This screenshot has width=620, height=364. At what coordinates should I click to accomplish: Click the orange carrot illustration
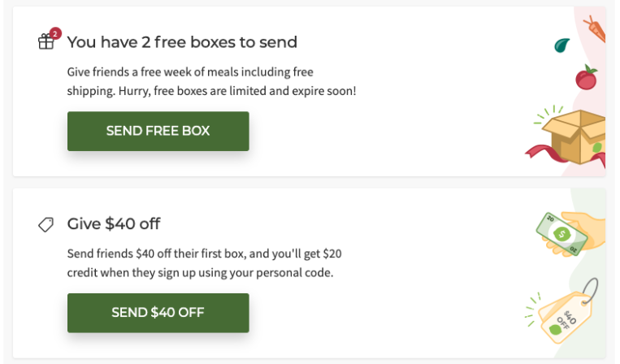[596, 28]
